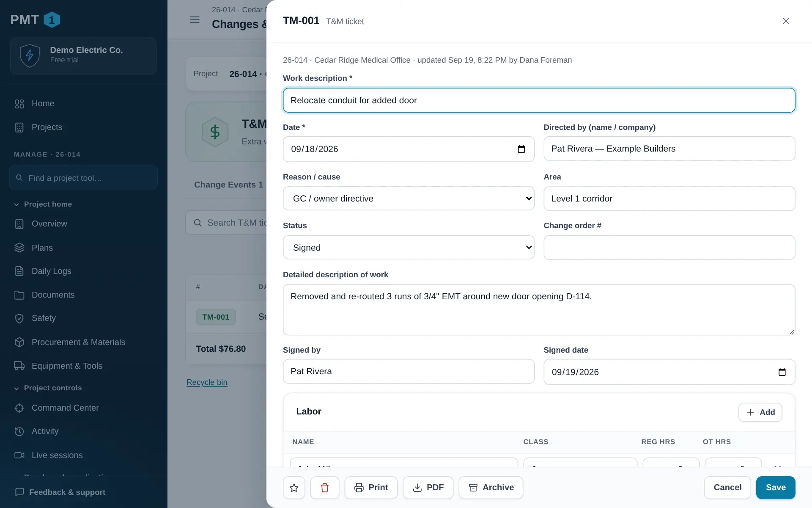Click the Work description input field

pyautogui.click(x=539, y=100)
